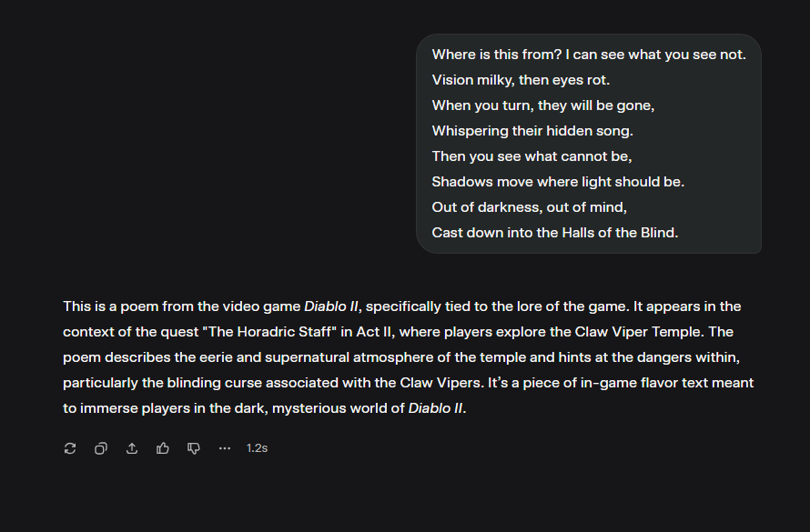Click the 1.2s response time label
Image resolution: width=810 pixels, height=532 pixels.
(x=257, y=448)
